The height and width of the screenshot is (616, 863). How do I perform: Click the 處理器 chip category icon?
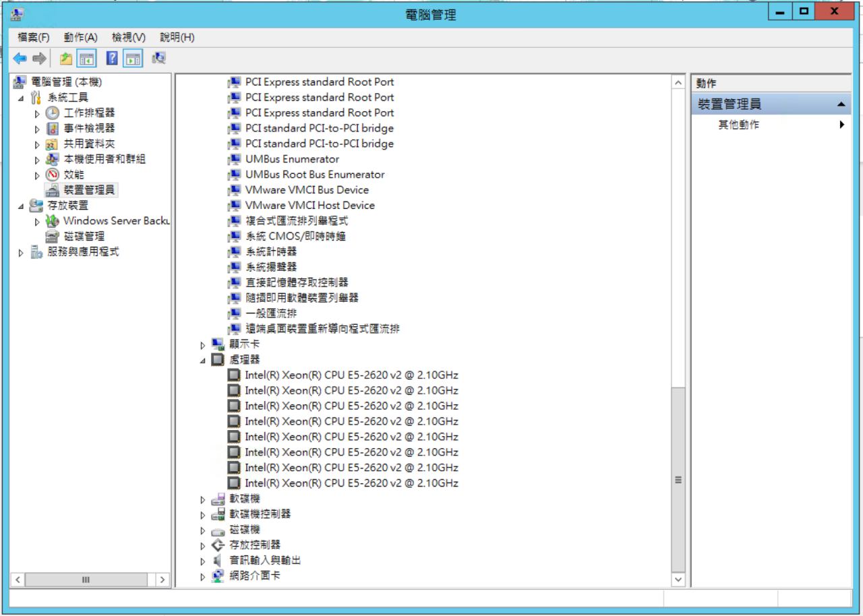click(218, 360)
